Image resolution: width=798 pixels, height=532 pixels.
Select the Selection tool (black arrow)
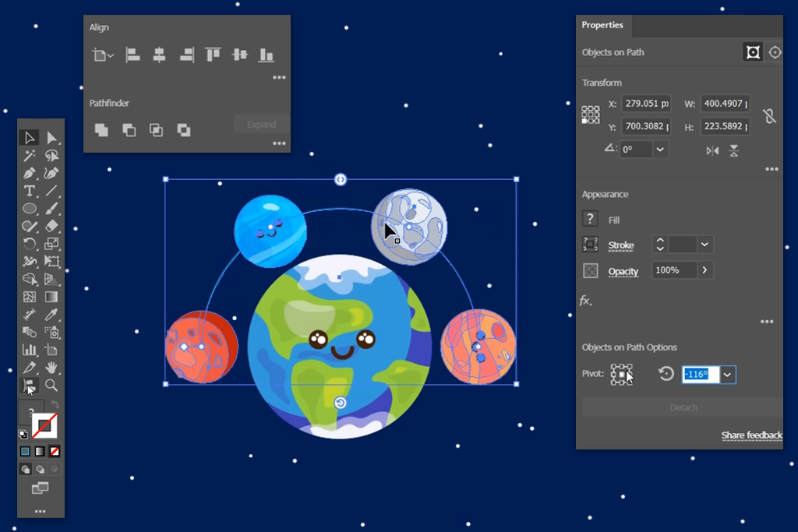[29, 137]
